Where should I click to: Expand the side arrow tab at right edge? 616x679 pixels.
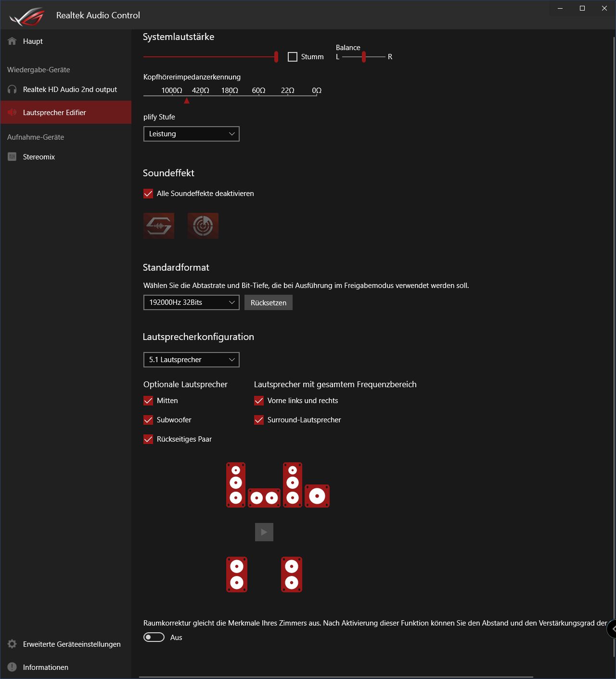[x=612, y=629]
